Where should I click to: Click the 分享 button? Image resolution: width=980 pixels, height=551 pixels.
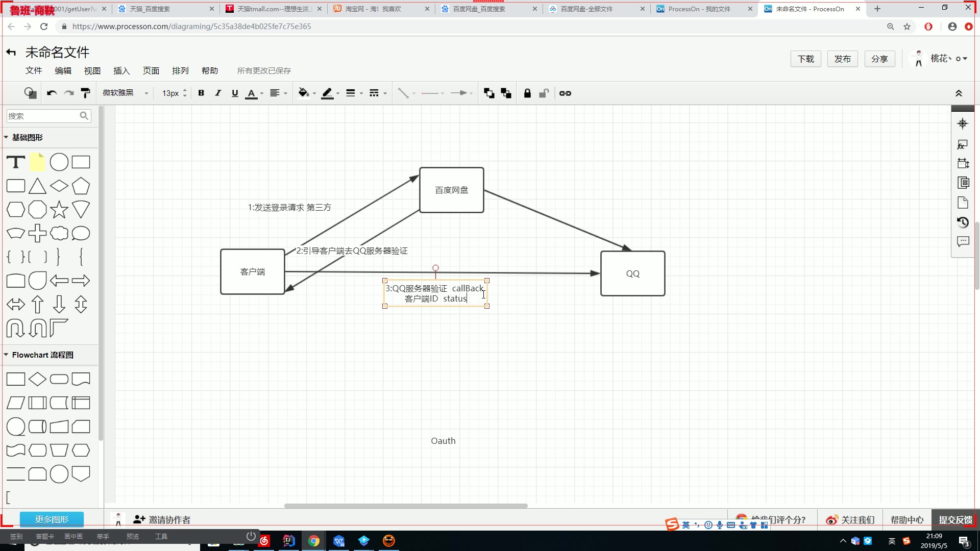[x=879, y=59]
